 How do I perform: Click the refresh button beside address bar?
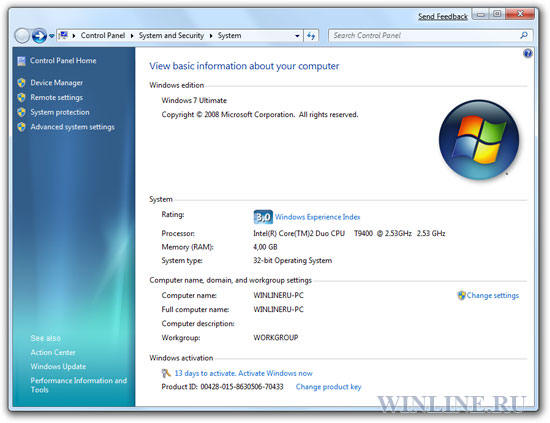tap(311, 36)
